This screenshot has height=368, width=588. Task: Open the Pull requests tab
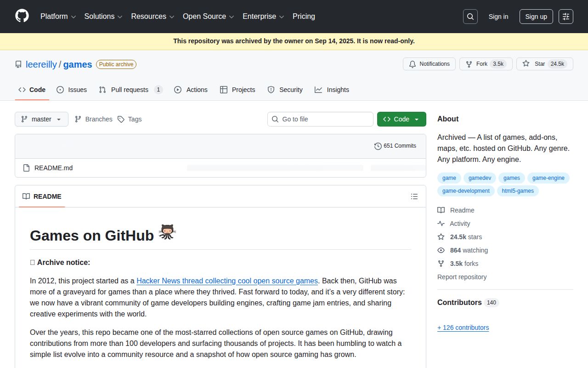pos(130,90)
